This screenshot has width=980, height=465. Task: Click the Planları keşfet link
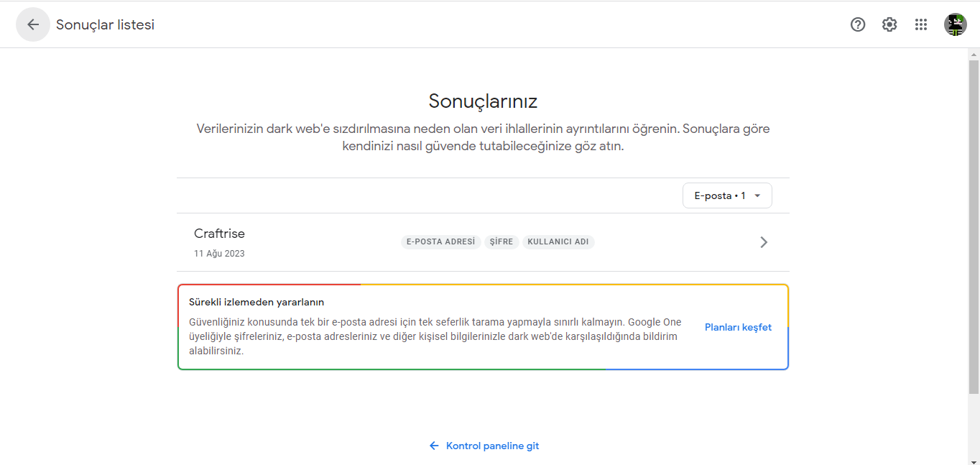tap(738, 327)
